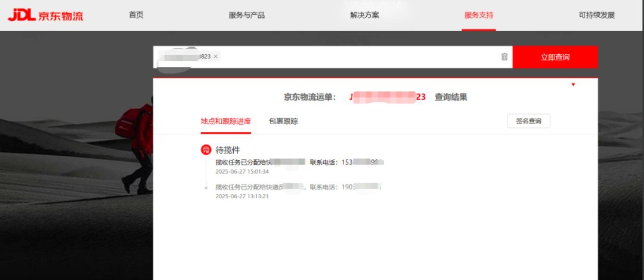Open the 首页 menu item
Image resolution: width=644 pixels, height=280 pixels.
click(137, 15)
